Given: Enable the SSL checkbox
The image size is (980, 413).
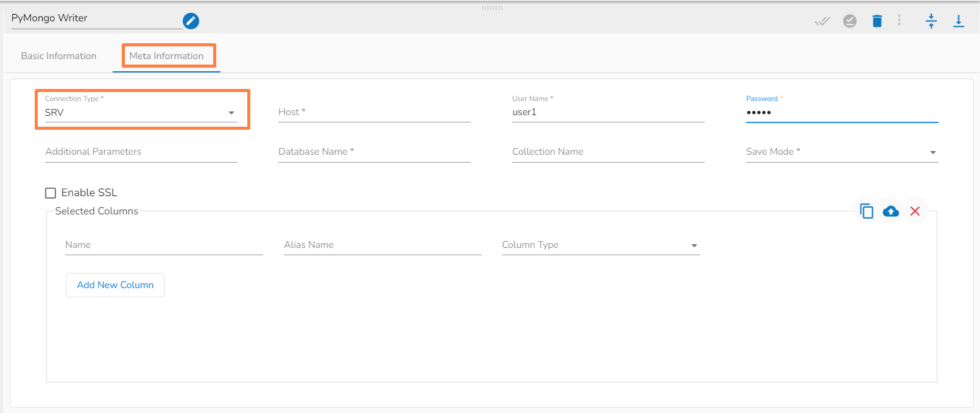Looking at the screenshot, I should click(x=51, y=193).
